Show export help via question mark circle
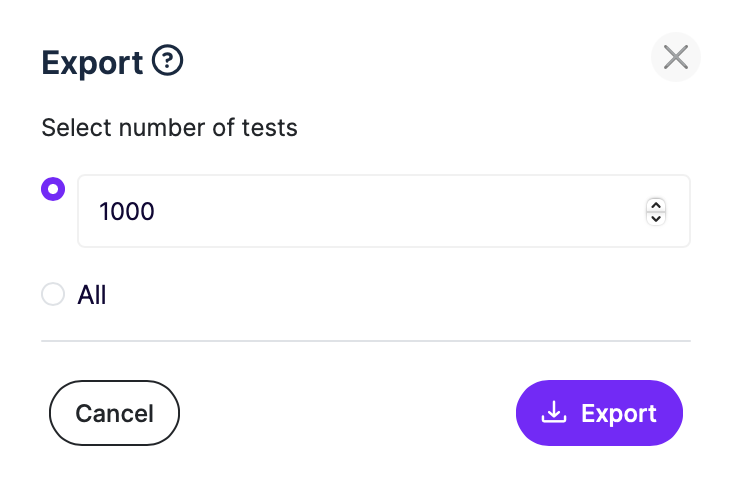 (x=168, y=60)
